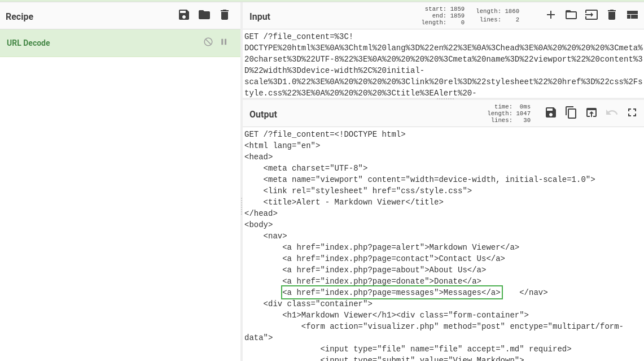This screenshot has width=644, height=361.
Task: Click the Contact Us anchor line
Action: tap(393, 259)
